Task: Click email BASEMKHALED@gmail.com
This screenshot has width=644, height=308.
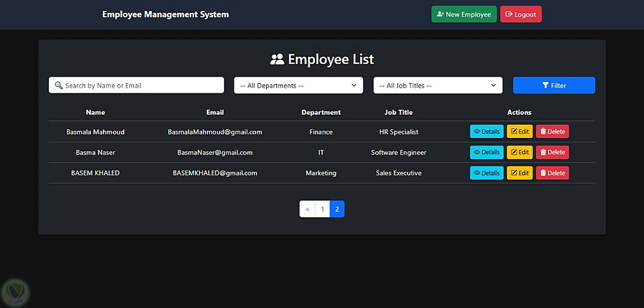Action: tap(215, 173)
